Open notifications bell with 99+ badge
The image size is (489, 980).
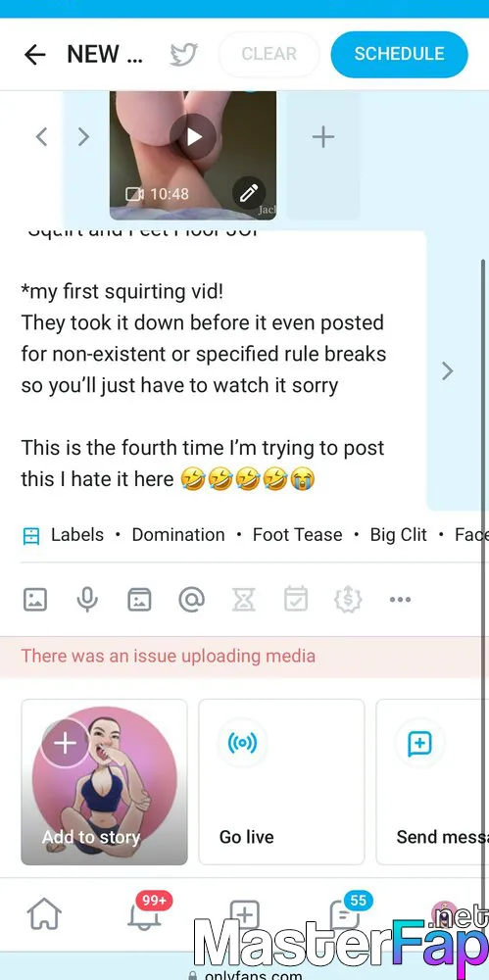pyautogui.click(x=145, y=913)
